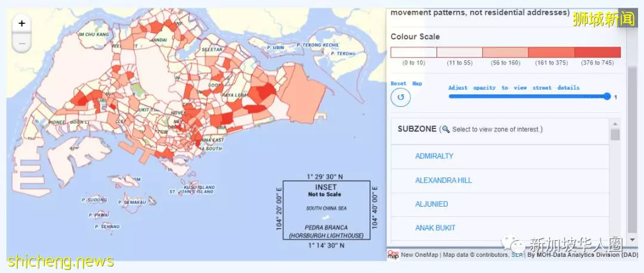Click the (0 to 10) colour scale swatch
This screenshot has height=273, width=644.
click(x=414, y=53)
